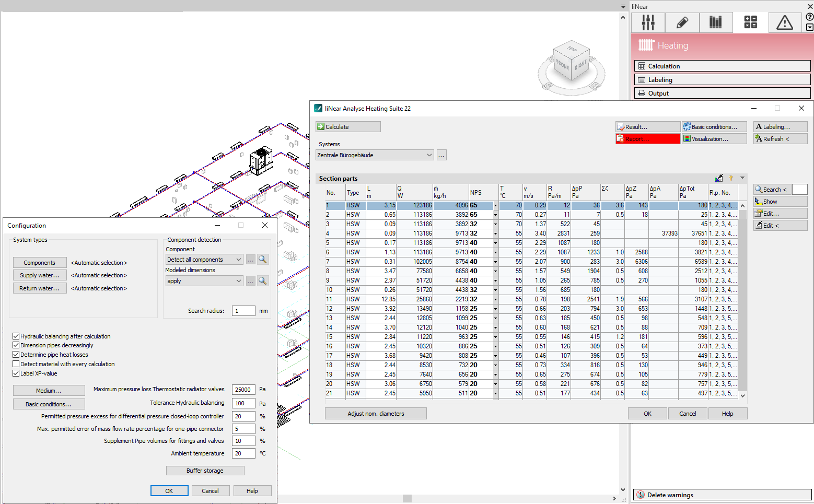The height and width of the screenshot is (504, 814).
Task: Open the Calculation menu in Heating panel
Action: 722,66
